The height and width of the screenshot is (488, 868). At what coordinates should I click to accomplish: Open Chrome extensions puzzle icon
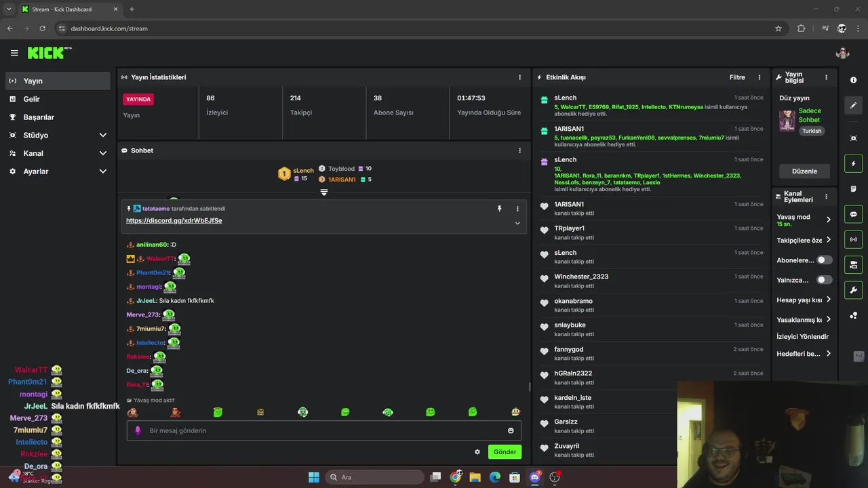point(801,28)
